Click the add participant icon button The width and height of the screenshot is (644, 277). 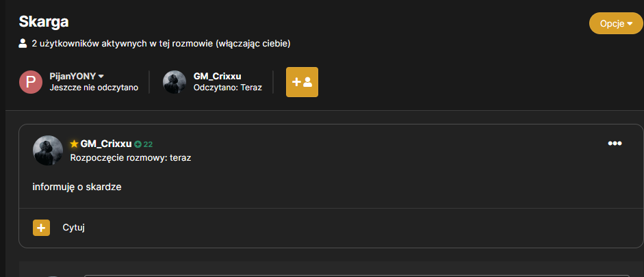(x=302, y=82)
